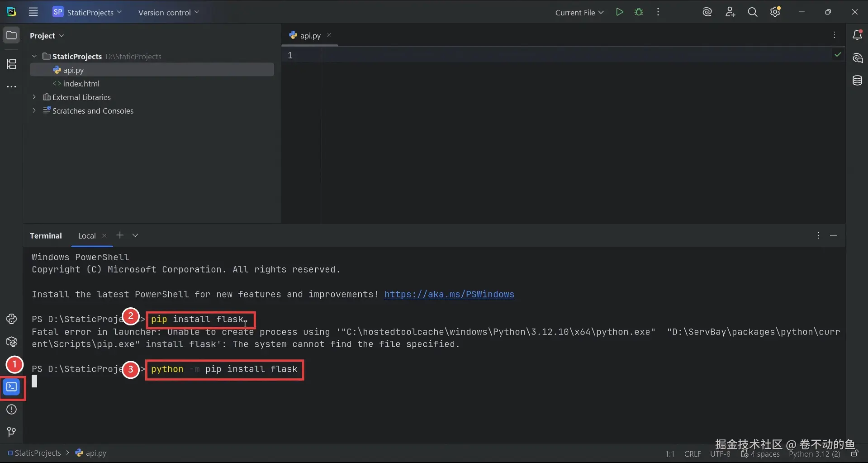Hide the Terminal panel

(x=834, y=235)
